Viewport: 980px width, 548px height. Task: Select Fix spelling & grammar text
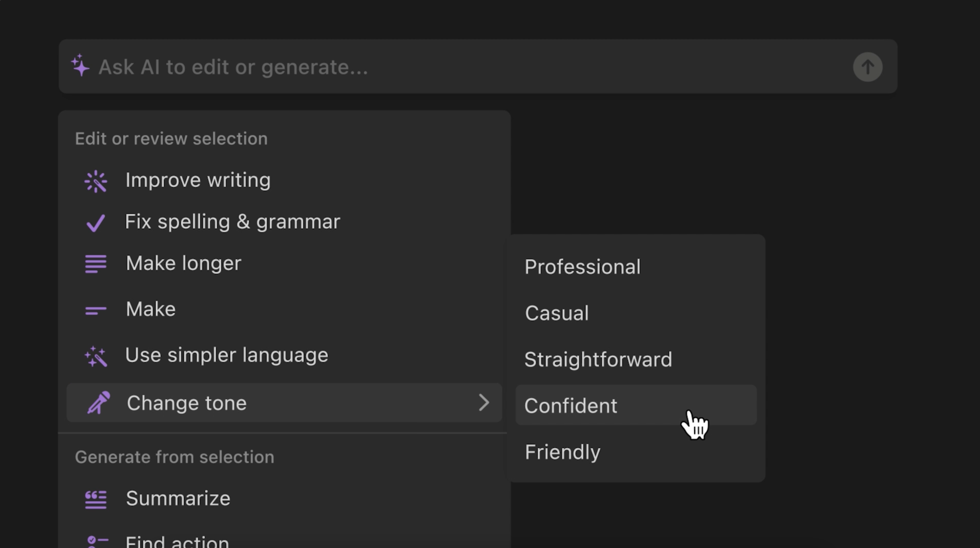[x=232, y=222]
